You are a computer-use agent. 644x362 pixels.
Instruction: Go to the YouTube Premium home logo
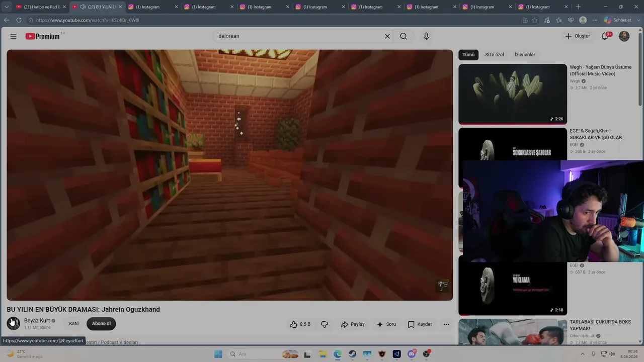(43, 36)
